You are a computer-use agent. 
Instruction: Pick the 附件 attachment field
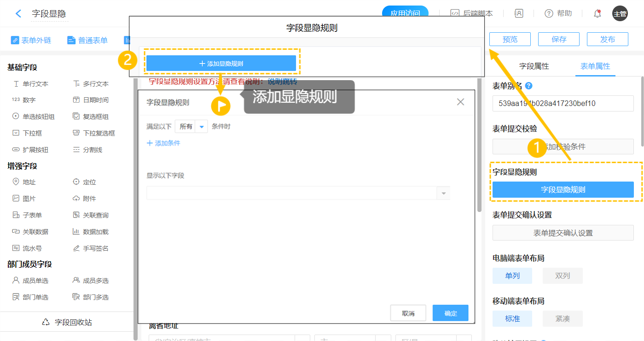[x=85, y=199]
